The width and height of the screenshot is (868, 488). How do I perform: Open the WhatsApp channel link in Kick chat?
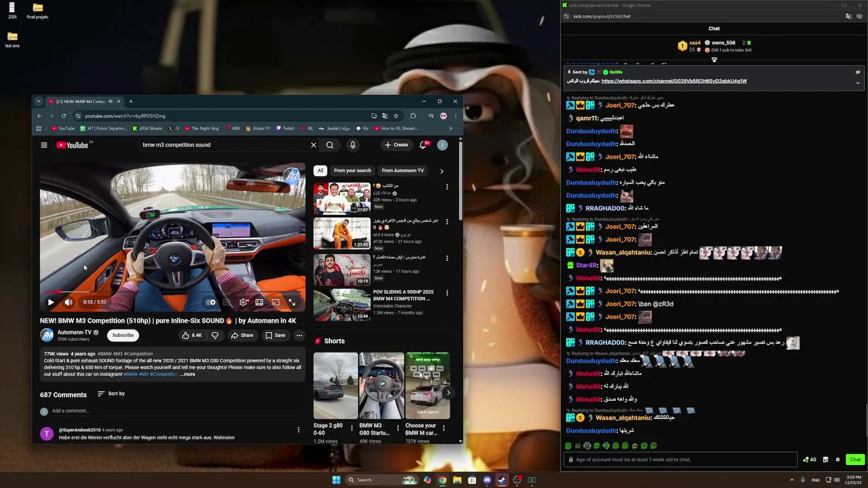pyautogui.click(x=674, y=81)
